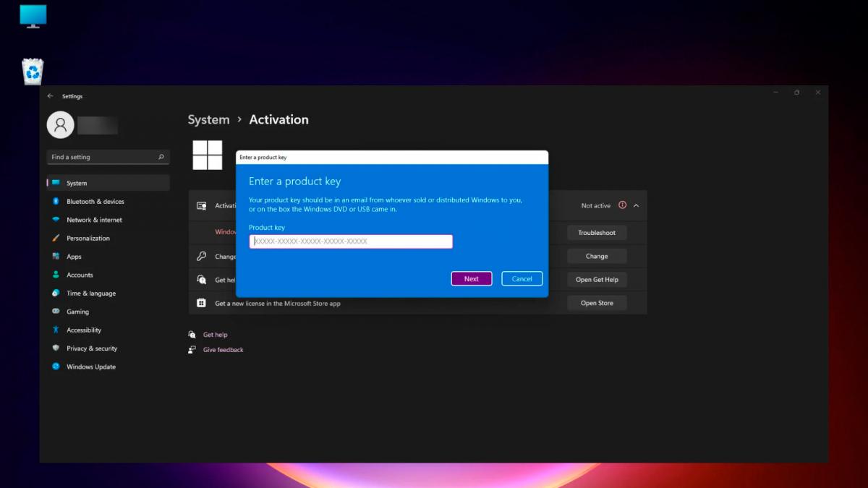The width and height of the screenshot is (868, 488).
Task: Click the search magnifier in Find a setting
Action: 161,157
